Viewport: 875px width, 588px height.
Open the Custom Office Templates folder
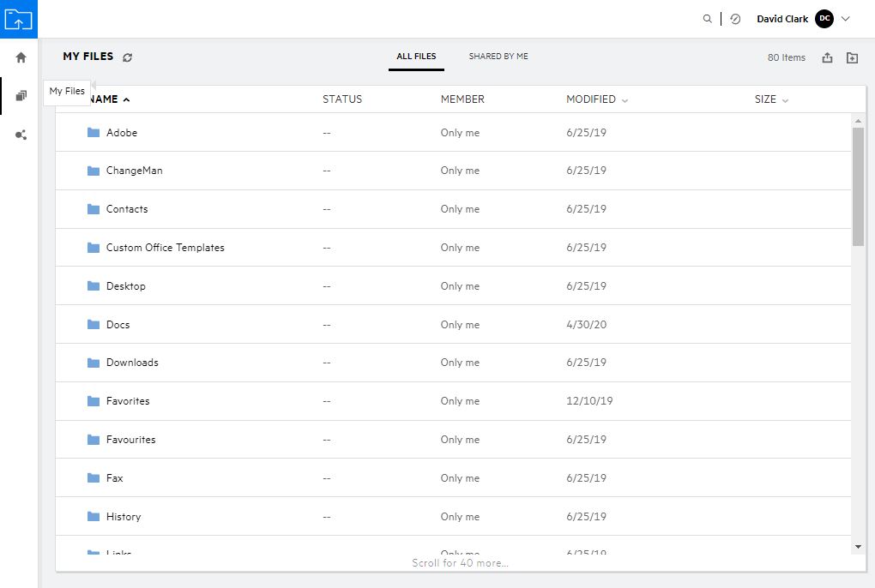point(165,248)
